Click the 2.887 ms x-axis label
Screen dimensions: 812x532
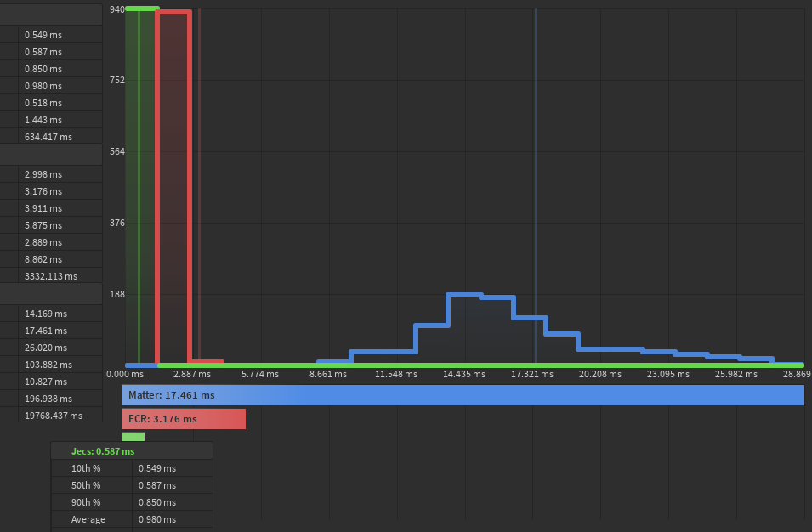coord(191,374)
